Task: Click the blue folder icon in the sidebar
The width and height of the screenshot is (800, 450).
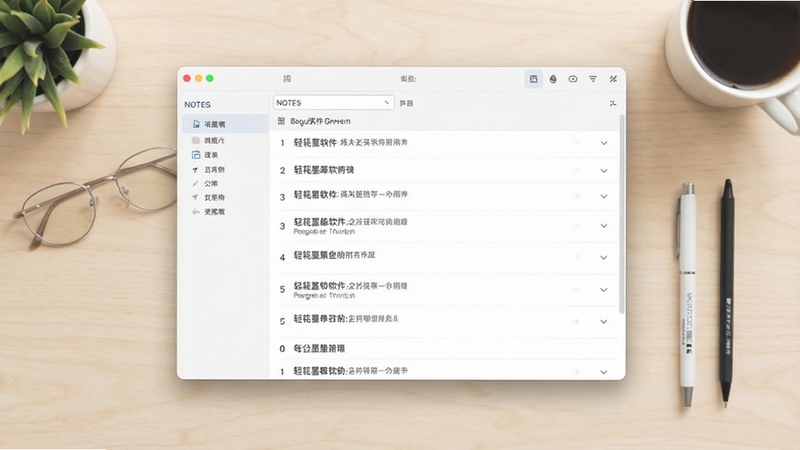Action: pos(196,155)
